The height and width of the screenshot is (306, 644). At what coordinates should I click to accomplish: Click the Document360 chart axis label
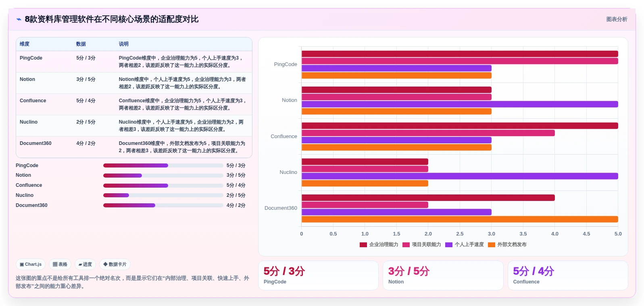click(x=281, y=208)
